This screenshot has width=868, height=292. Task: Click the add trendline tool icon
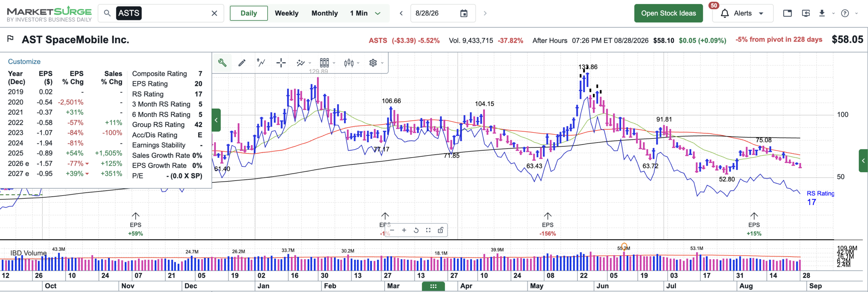[x=261, y=63]
